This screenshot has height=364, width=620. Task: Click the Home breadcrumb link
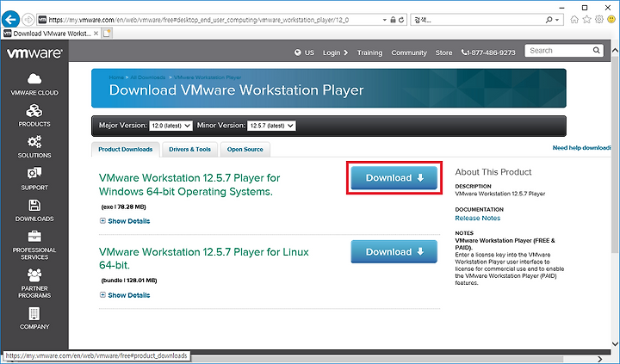coord(116,77)
